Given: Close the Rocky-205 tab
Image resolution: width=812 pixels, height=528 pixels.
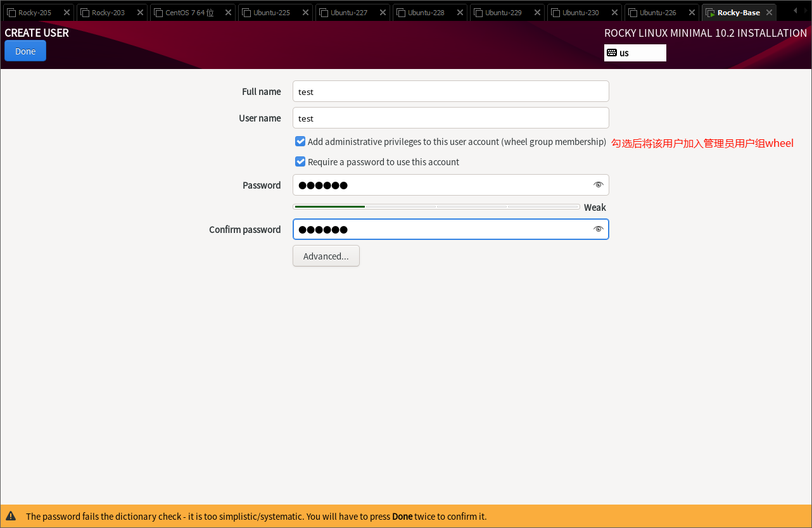Looking at the screenshot, I should [67, 13].
